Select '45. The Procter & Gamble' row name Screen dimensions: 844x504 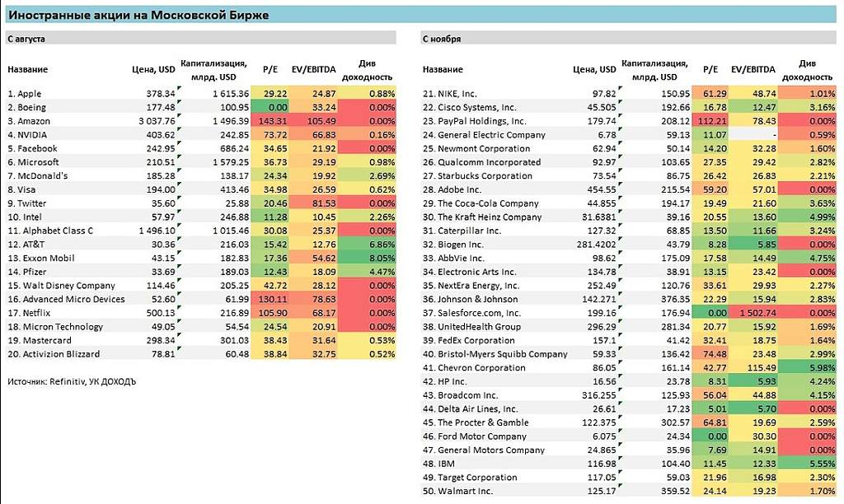pyautogui.click(x=476, y=422)
